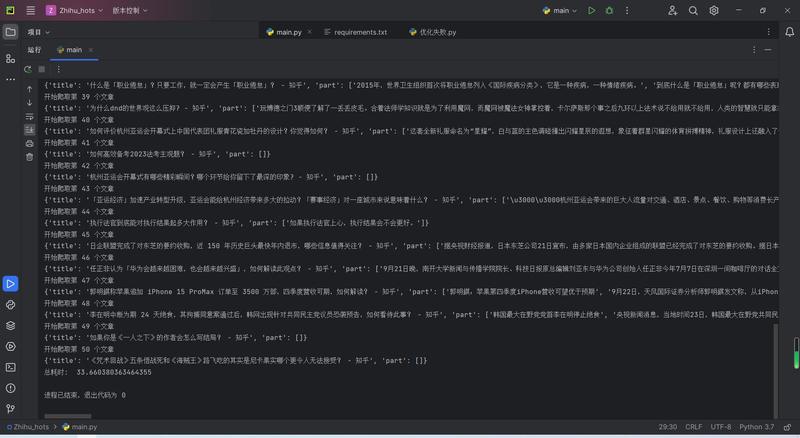
Task: Open the 版本控制 dropdown
Action: pyautogui.click(x=130, y=10)
